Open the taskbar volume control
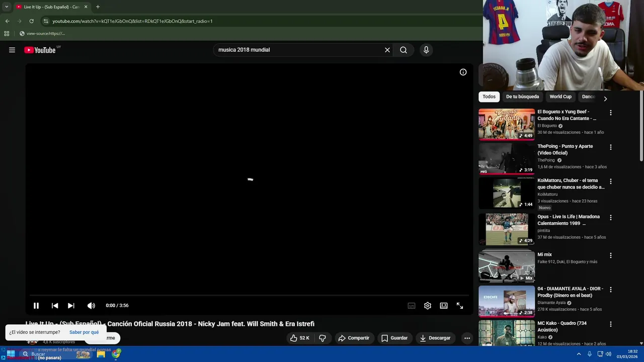 tap(609, 354)
